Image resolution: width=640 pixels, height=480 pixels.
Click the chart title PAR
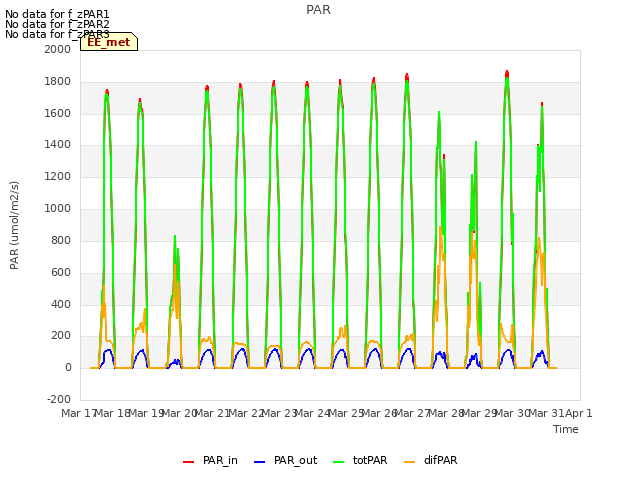[318, 10]
